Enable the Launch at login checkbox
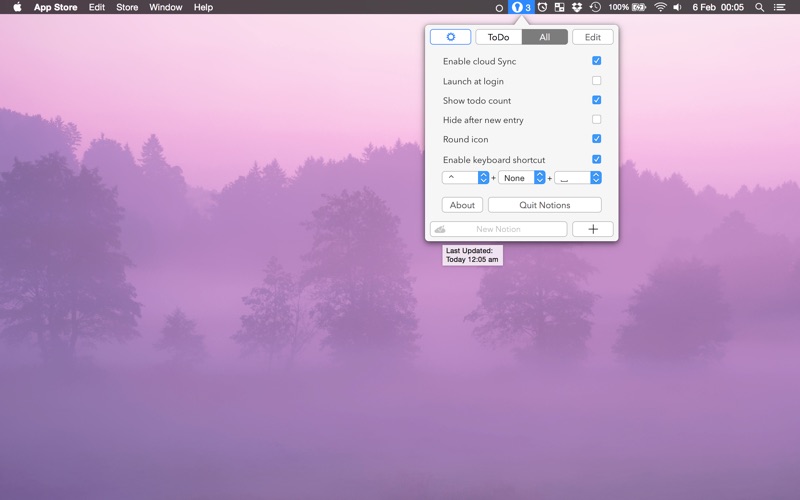800x500 pixels. (596, 81)
